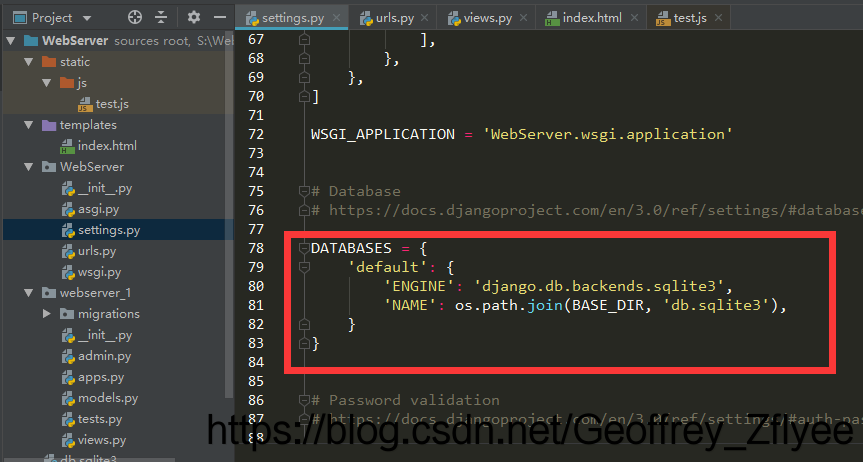Switch to the views.py editor tab

(x=488, y=18)
